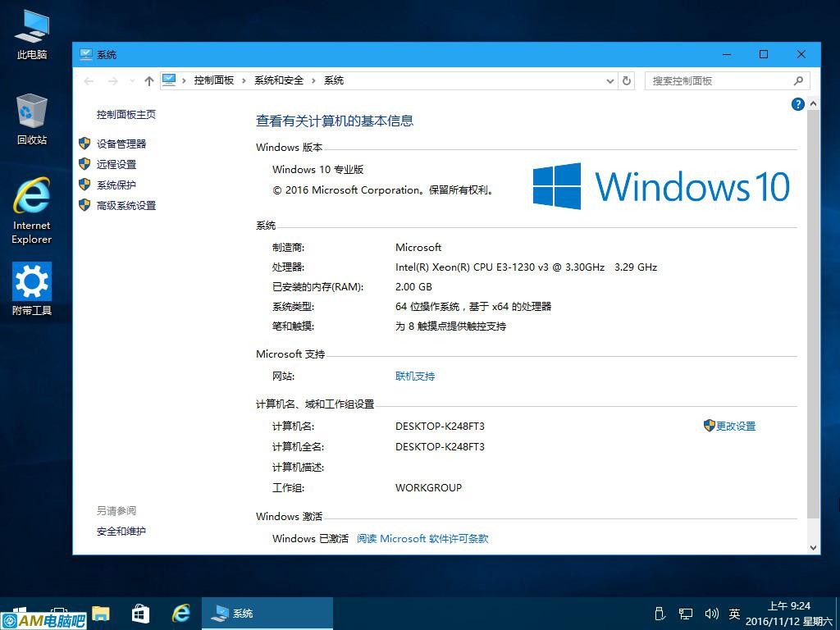Viewport: 840px width, 630px height.
Task: Refresh the control panel page
Action: coord(626,81)
